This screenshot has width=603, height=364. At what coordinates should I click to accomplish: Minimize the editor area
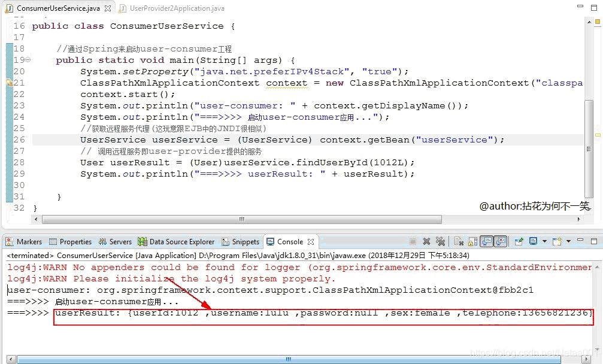(581, 6)
